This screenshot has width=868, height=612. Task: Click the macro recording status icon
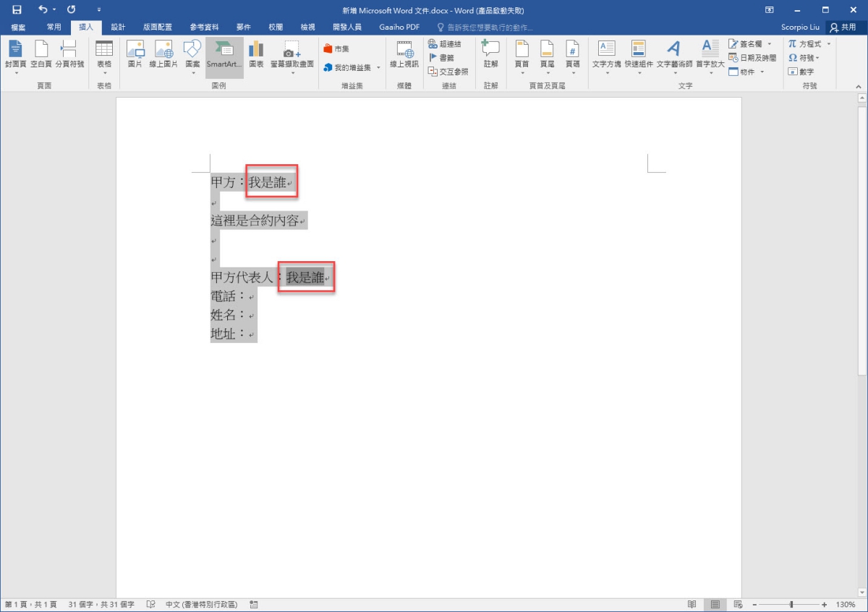254,604
